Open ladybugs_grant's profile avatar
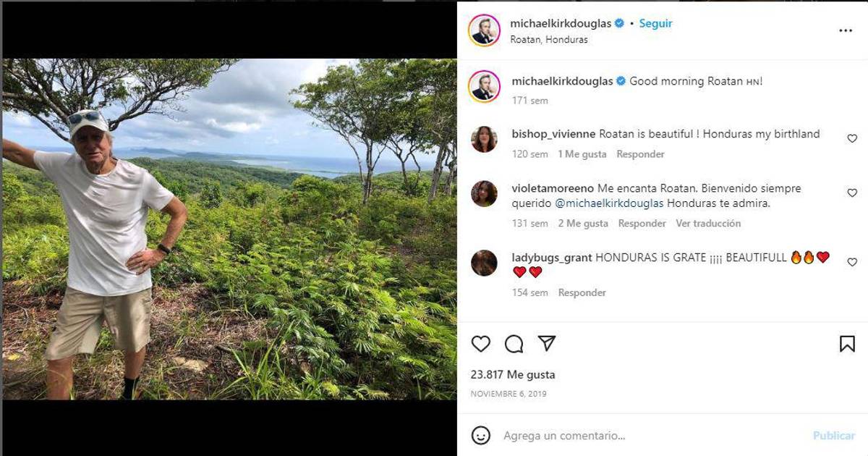The height and width of the screenshot is (456, 868). (484, 263)
